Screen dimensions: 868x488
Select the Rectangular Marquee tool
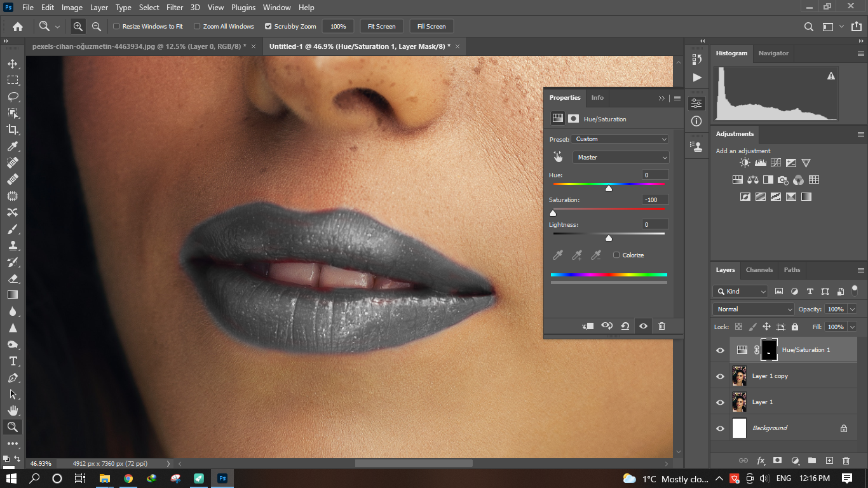13,80
